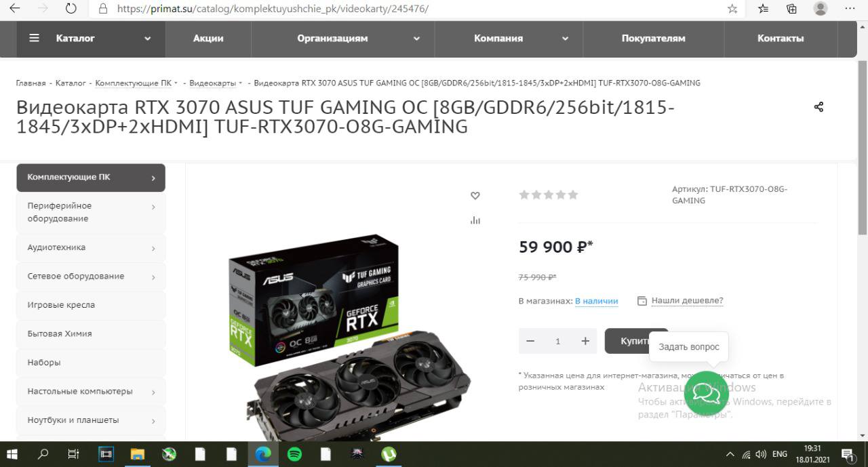Open Spotify from the taskbar
Viewport: 868px width, 467px height.
(294, 454)
